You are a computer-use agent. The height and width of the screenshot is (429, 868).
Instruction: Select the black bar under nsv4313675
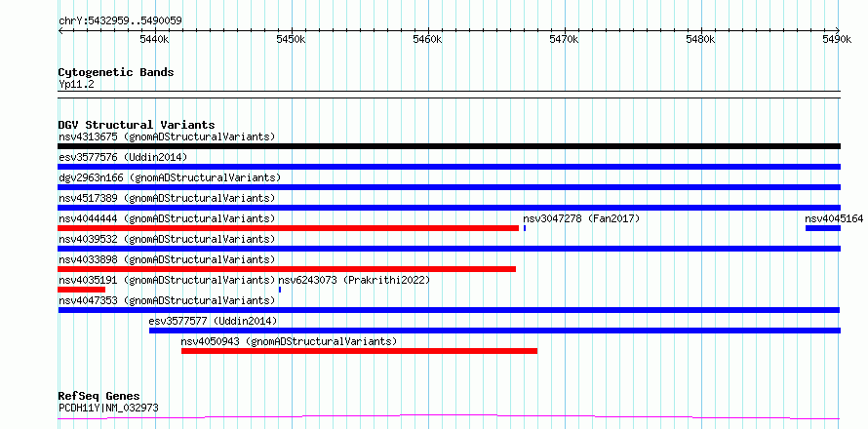tap(450, 146)
